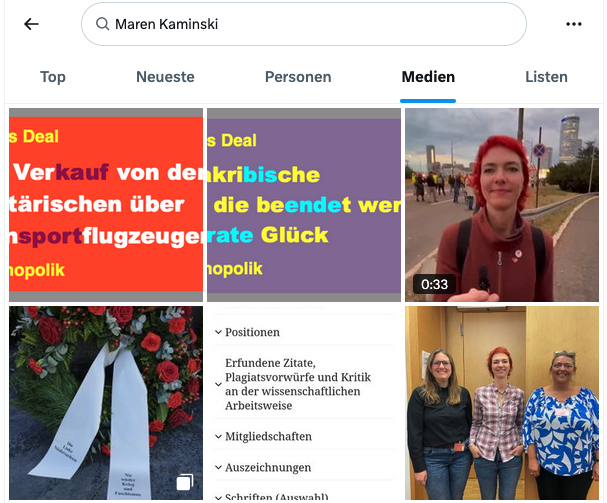607x503 pixels.
Task: Open the Listen tab
Action: coord(546,77)
